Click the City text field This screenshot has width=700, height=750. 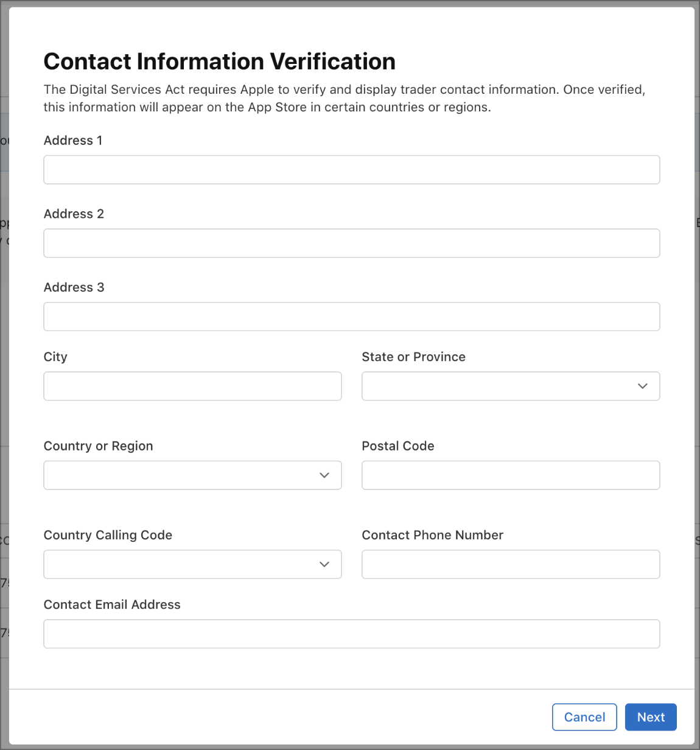tap(192, 386)
